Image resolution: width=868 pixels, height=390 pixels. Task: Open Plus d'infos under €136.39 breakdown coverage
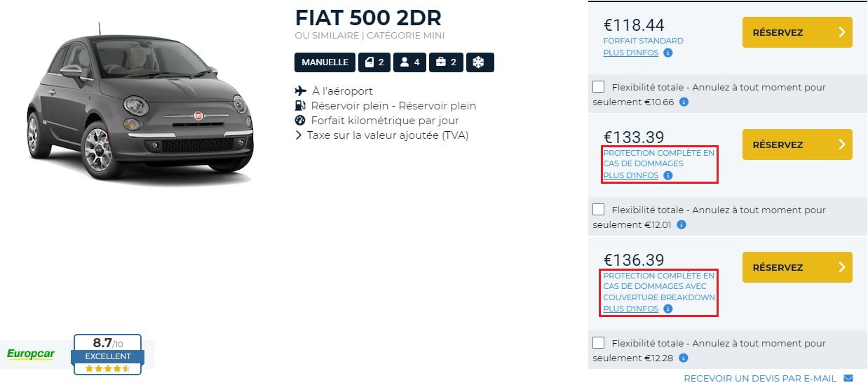(630, 309)
